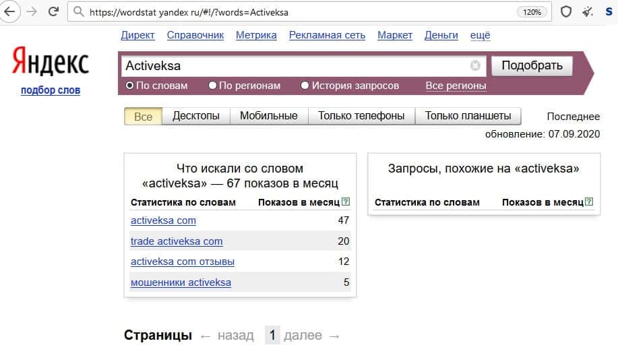Reload the page with the refresh icon
This screenshot has width=618, height=364.
53,11
